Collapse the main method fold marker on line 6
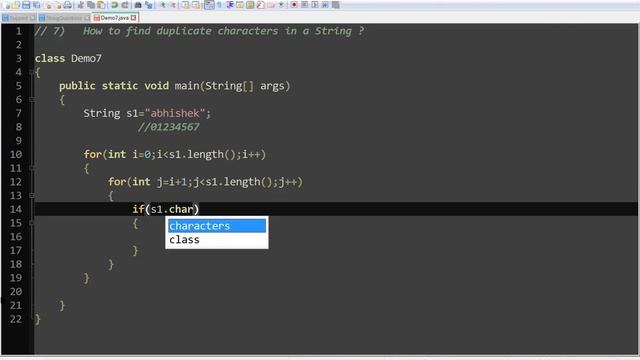 pyautogui.click(x=32, y=100)
